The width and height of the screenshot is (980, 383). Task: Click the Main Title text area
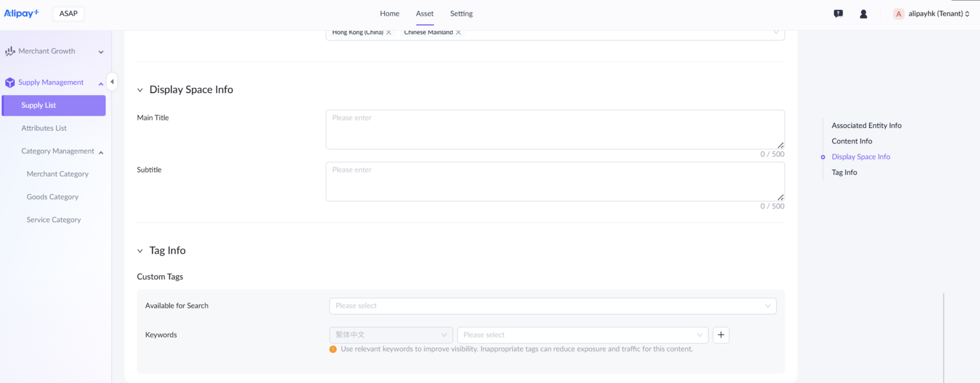[x=555, y=129]
